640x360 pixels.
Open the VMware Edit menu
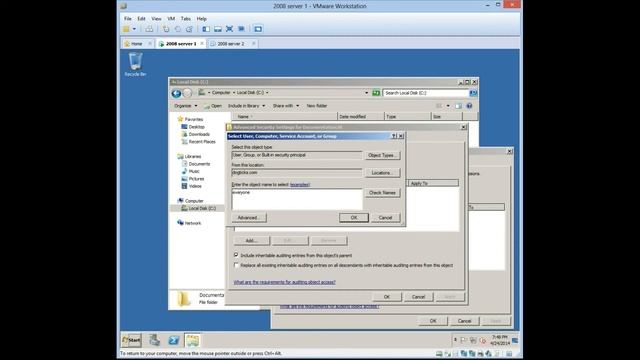point(141,19)
